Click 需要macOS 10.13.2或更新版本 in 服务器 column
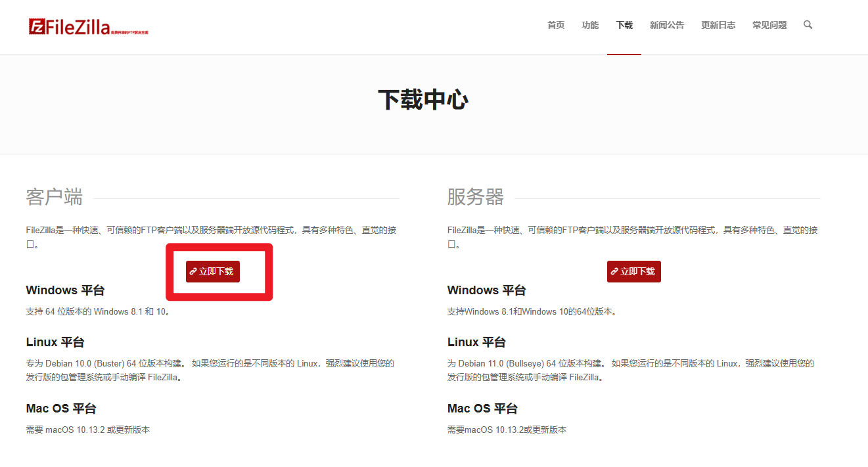This screenshot has height=467, width=868. click(507, 430)
